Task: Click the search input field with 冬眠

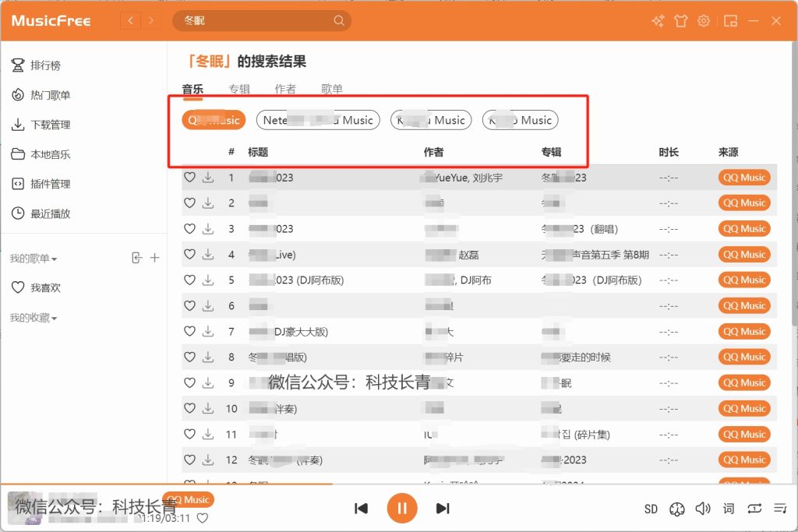Action: (253, 21)
